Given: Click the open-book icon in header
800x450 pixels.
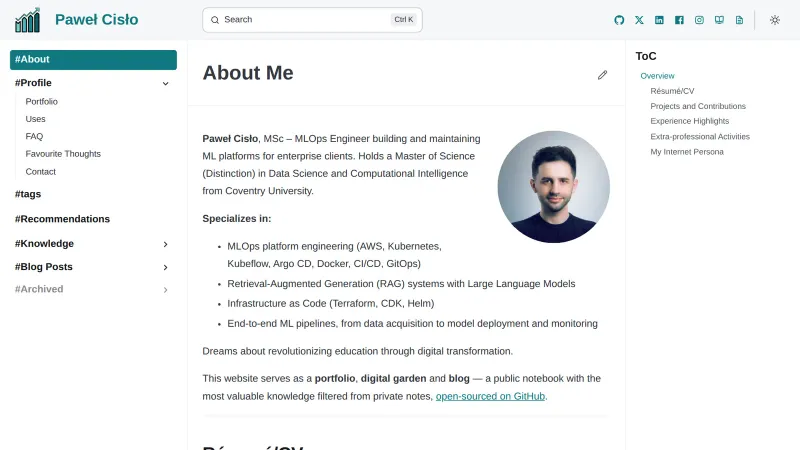Looking at the screenshot, I should pyautogui.click(x=719, y=20).
